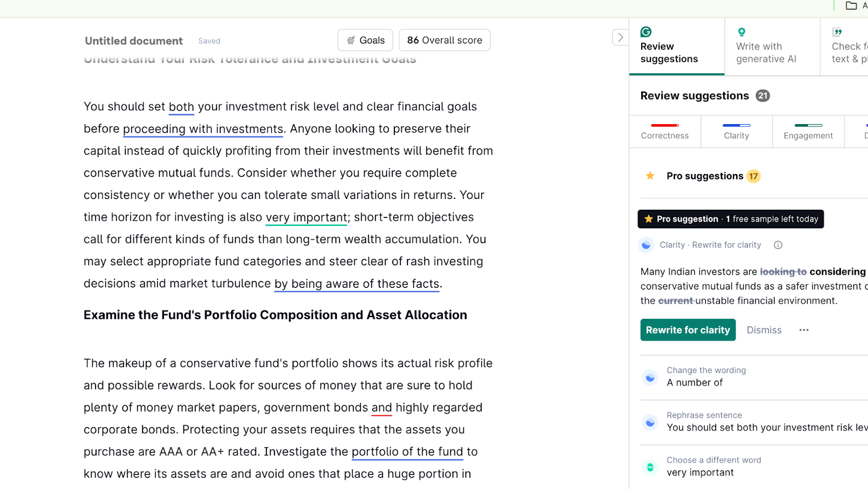Select the Correctness filter tab

coord(665,131)
